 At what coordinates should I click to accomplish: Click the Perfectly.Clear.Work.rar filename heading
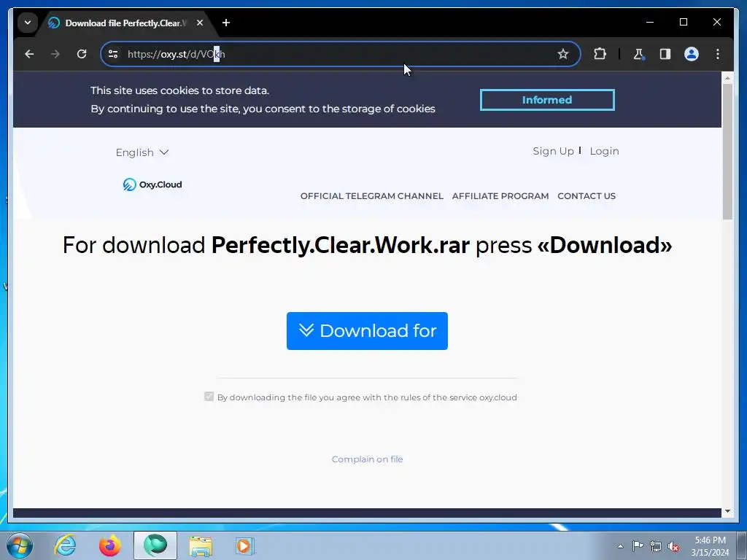[340, 245]
